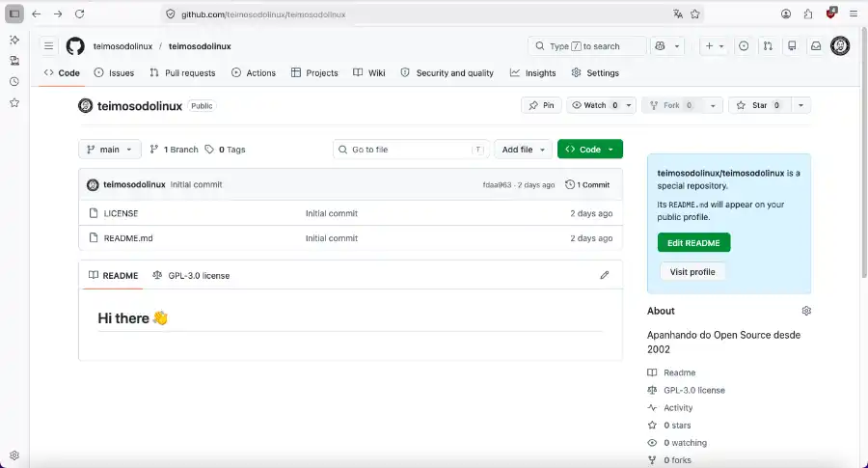
Task: Select the Code tab
Action: click(x=62, y=72)
